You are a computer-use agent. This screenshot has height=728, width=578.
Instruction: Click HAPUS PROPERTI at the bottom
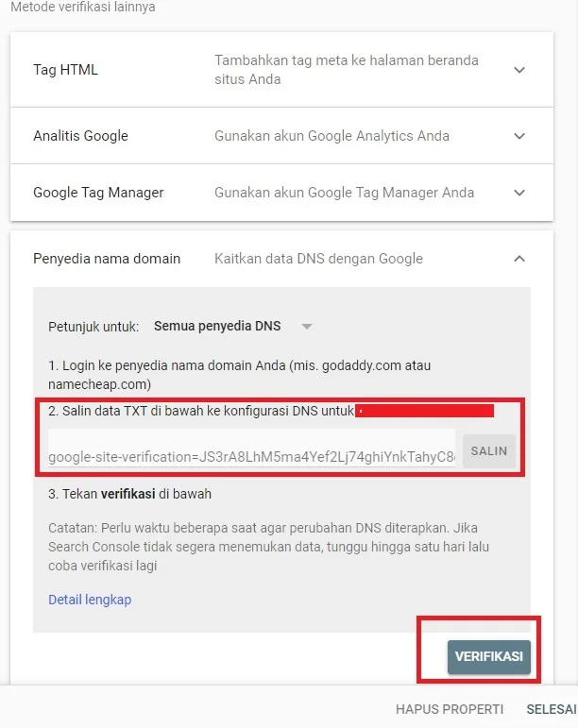tap(450, 709)
